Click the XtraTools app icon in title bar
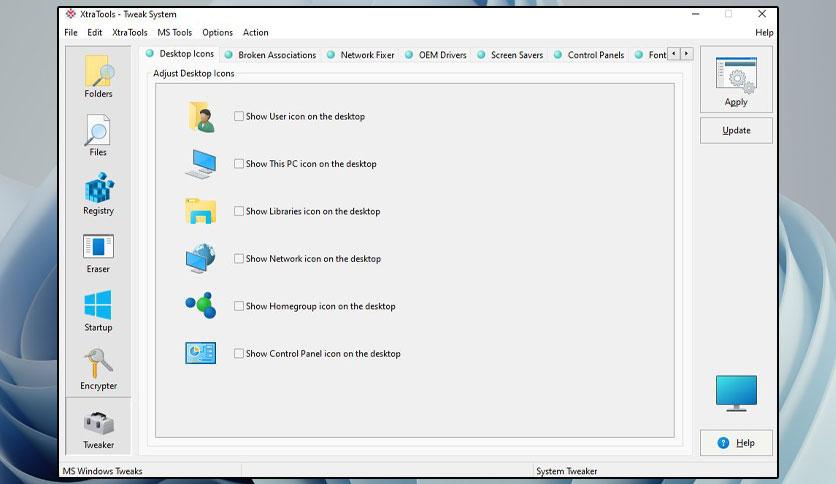Viewport: 836px width, 484px height. pos(70,14)
